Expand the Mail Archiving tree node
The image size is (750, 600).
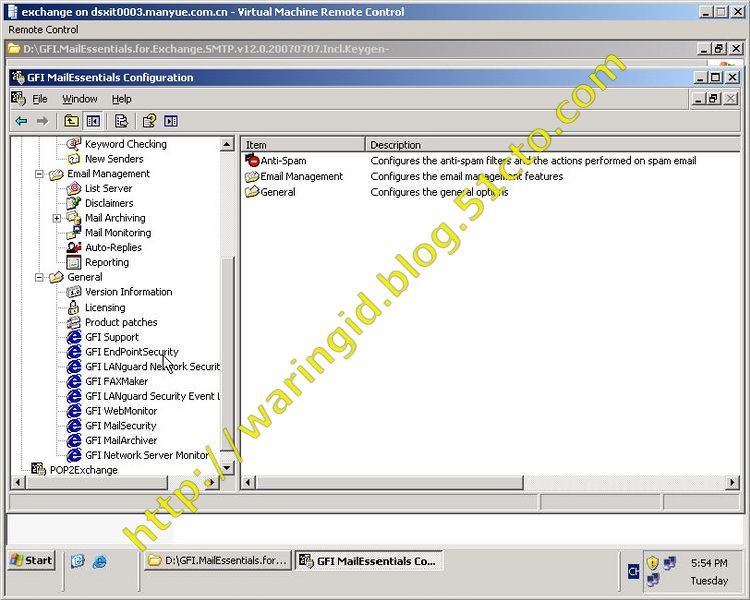pos(57,218)
